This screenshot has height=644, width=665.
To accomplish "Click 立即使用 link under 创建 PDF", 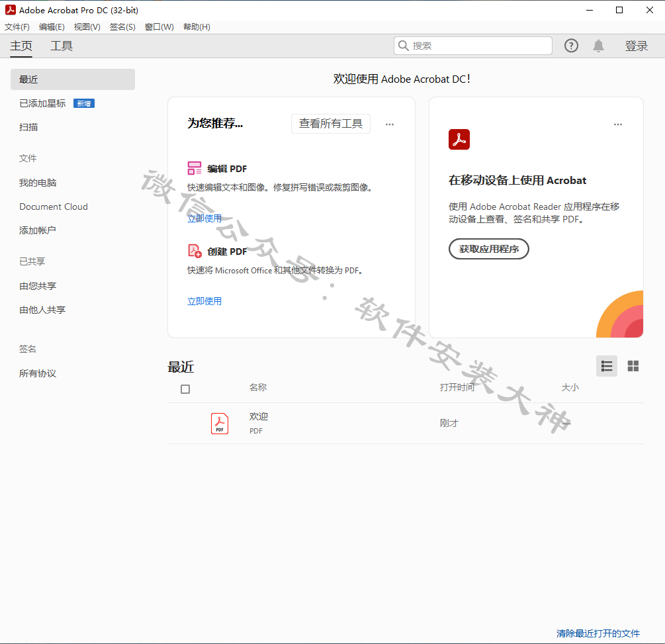I will [x=204, y=300].
